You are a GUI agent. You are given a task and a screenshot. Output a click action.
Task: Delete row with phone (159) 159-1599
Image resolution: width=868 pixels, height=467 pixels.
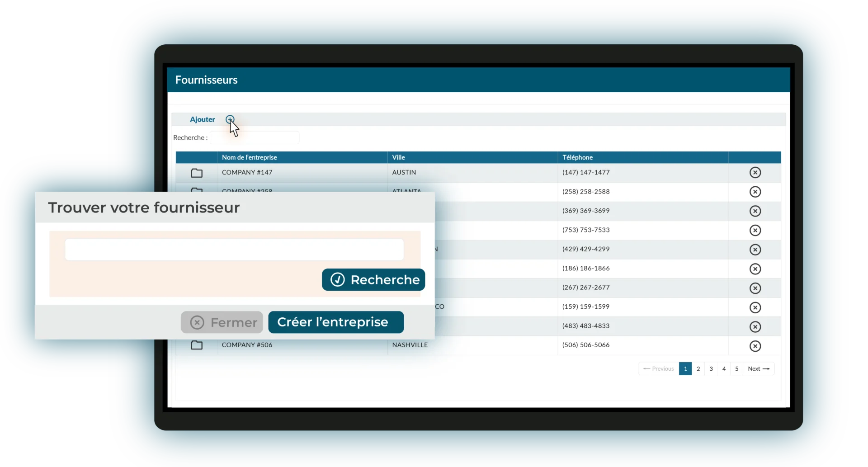pyautogui.click(x=755, y=307)
